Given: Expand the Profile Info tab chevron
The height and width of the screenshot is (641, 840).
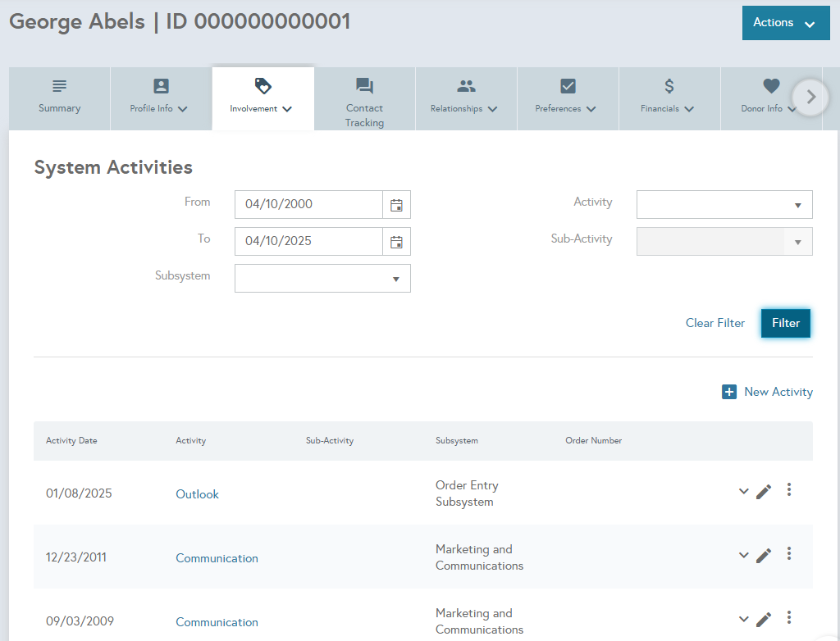Looking at the screenshot, I should pos(182,109).
